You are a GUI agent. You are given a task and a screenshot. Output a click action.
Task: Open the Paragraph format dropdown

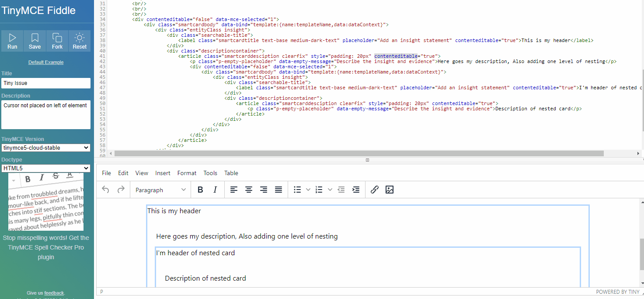(160, 190)
